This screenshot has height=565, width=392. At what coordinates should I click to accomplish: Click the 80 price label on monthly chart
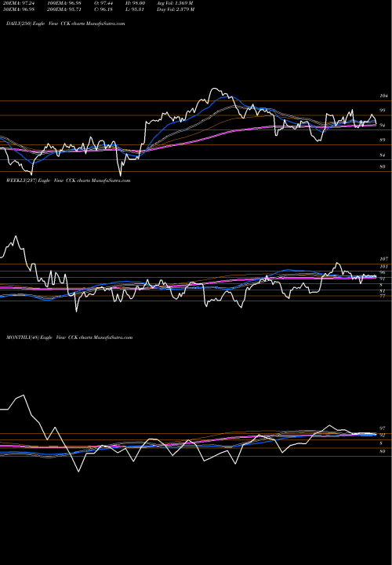[x=383, y=451]
